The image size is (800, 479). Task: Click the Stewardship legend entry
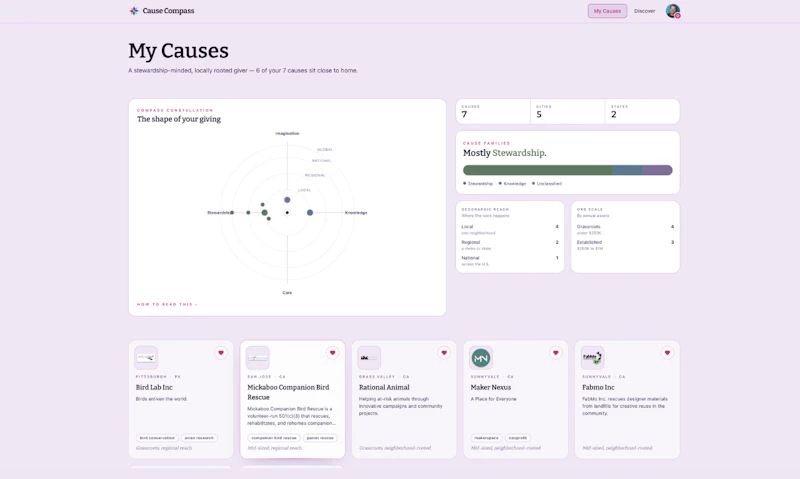pyautogui.click(x=478, y=184)
